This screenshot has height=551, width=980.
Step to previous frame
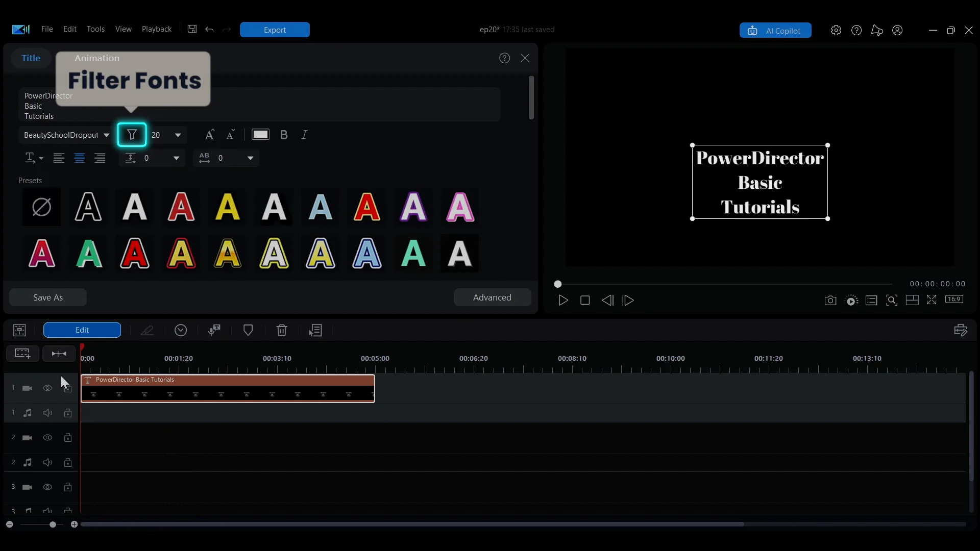[607, 300]
